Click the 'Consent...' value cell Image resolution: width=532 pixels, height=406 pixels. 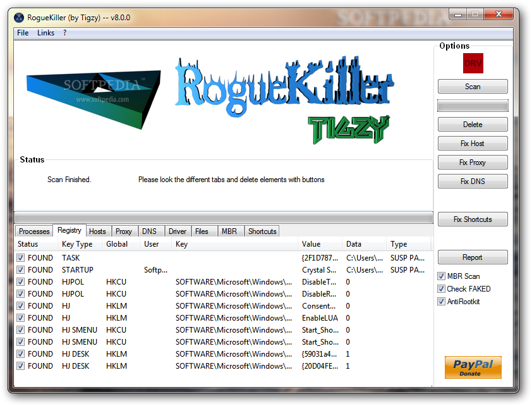click(318, 306)
